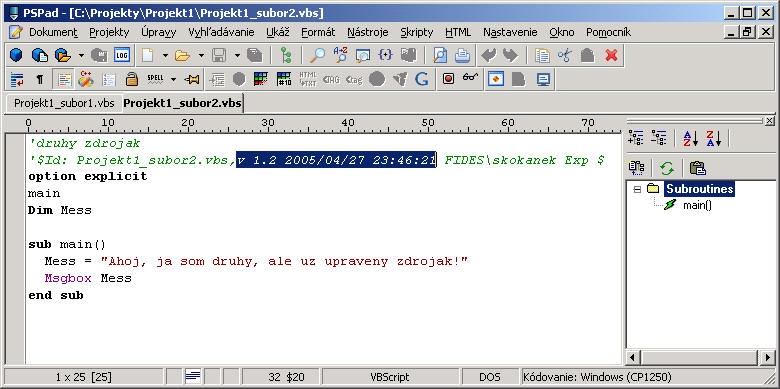This screenshot has width=780, height=389.
Task: Open dropdown arrow beside new file icon
Action: tap(165, 55)
